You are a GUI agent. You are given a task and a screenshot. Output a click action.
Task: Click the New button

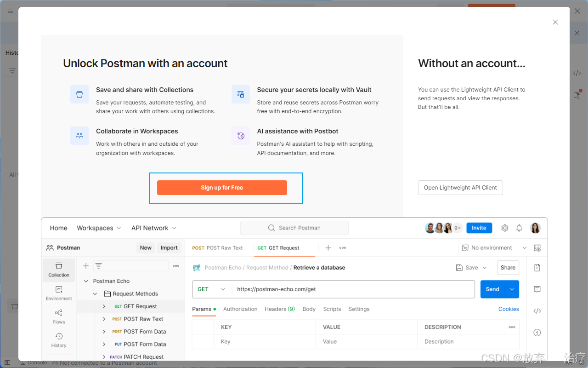146,248
